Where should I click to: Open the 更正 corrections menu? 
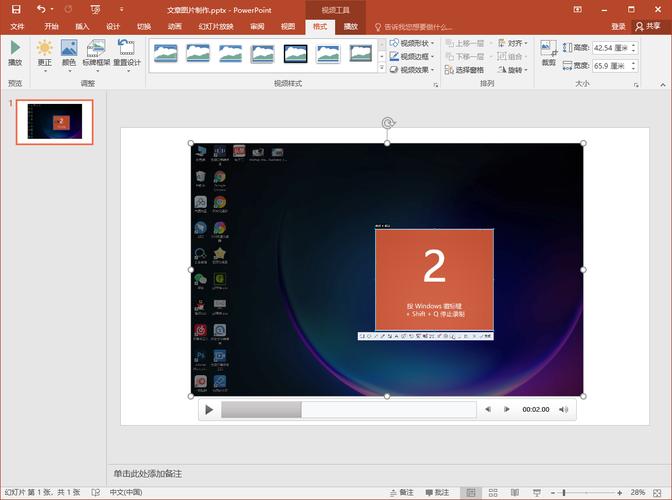pos(45,55)
